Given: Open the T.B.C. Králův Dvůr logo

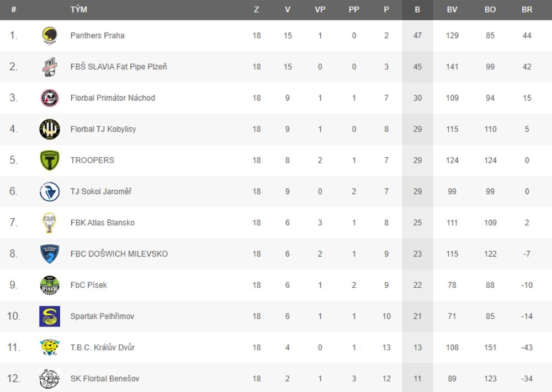Looking at the screenshot, I should (50, 347).
